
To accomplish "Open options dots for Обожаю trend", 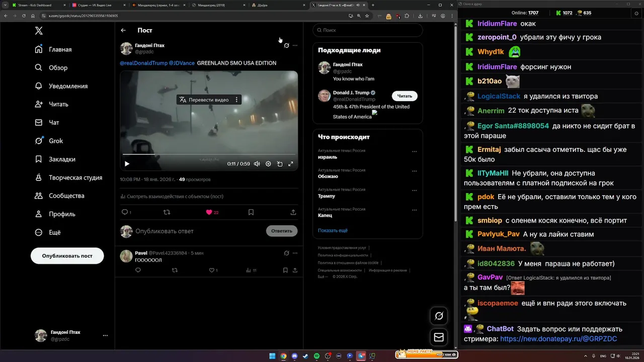I will pyautogui.click(x=415, y=171).
